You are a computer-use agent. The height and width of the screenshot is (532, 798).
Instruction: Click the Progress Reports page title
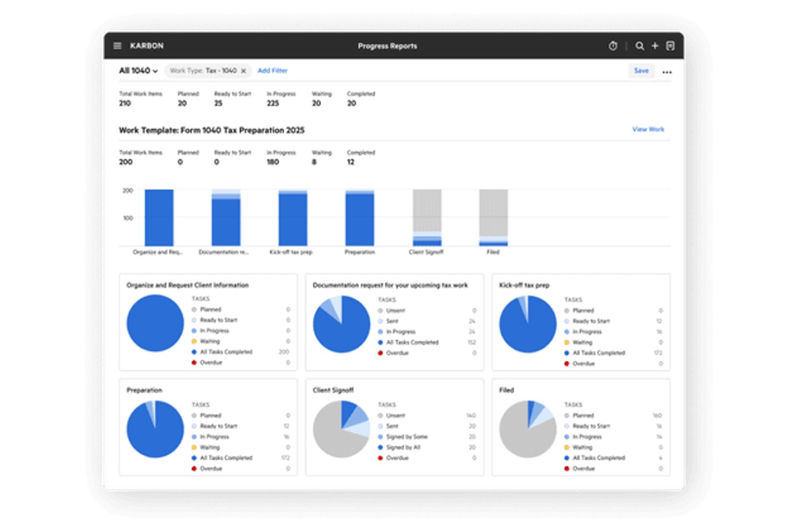[387, 46]
